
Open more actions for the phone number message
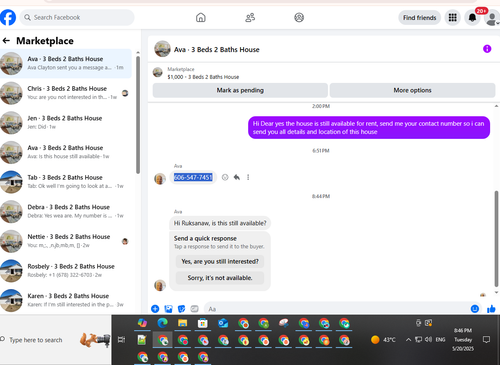248,177
